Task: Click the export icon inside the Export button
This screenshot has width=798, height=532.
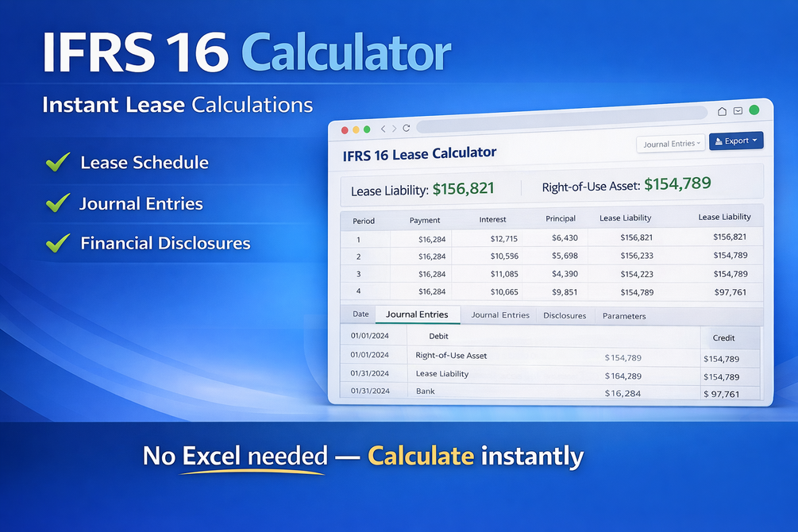Action: click(x=719, y=141)
